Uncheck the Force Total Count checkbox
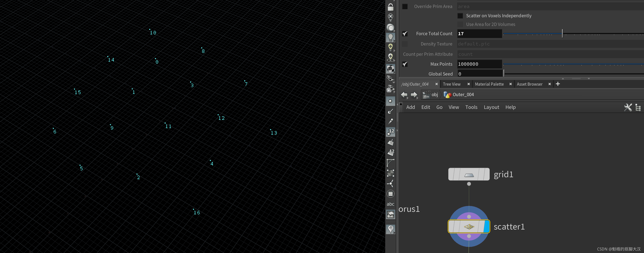 tap(405, 34)
